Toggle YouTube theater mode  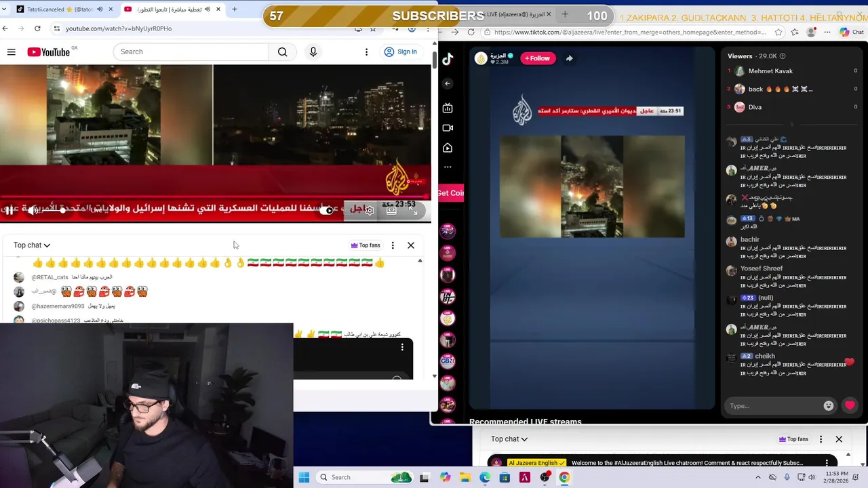click(x=392, y=211)
